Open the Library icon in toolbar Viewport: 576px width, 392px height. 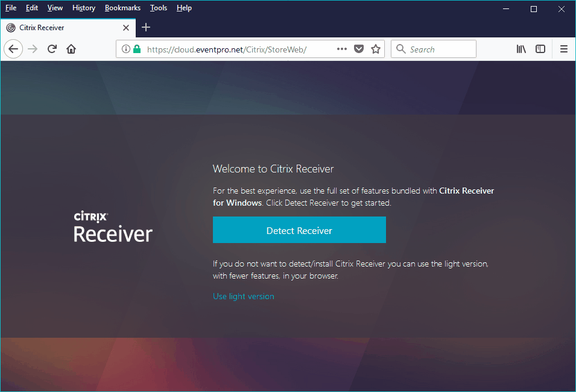[x=521, y=49]
